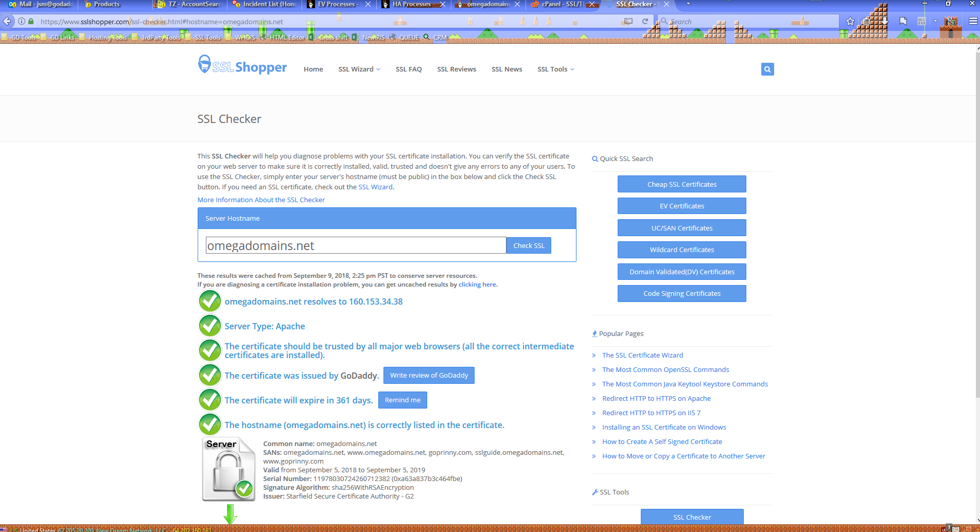Open the SSL Reviews menu item
The width and height of the screenshot is (980, 532).
pos(457,69)
